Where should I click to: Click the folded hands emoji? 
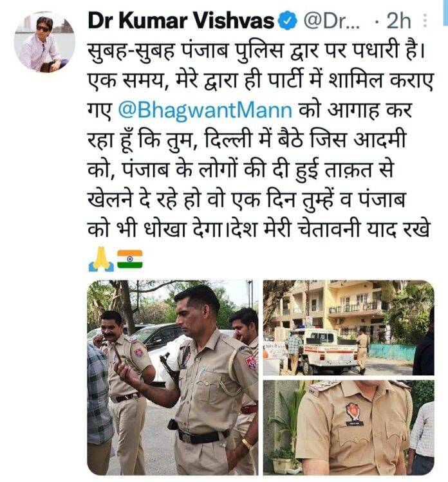[101, 259]
